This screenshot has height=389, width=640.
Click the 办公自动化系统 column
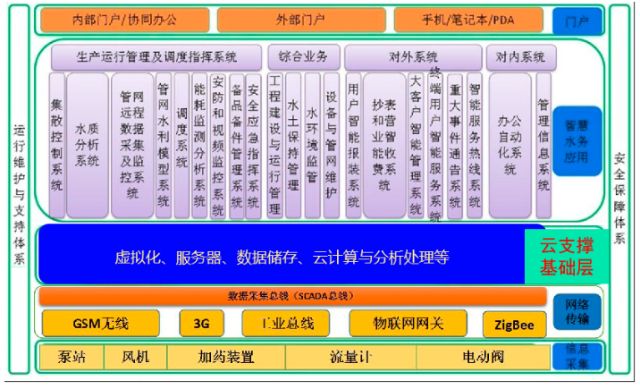510,145
